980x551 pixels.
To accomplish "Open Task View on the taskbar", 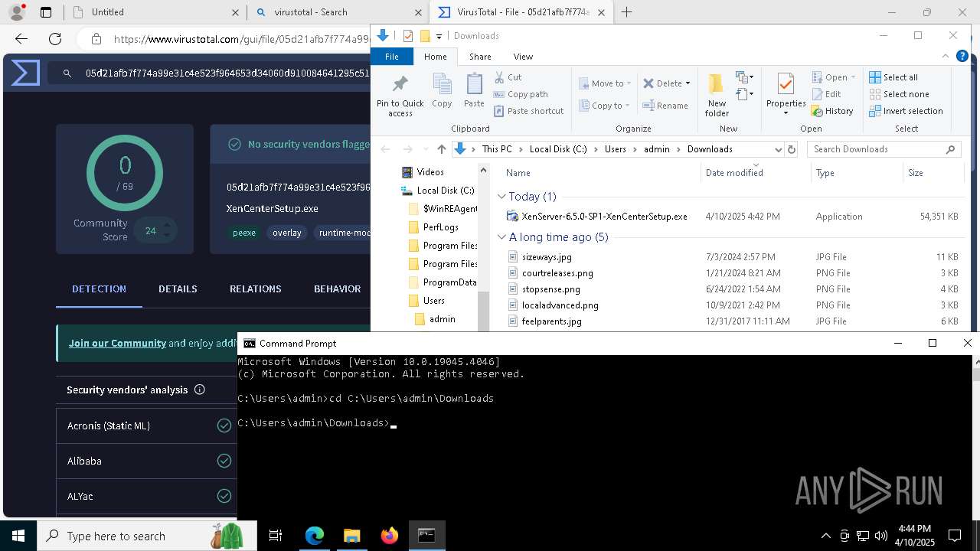I will 276,536.
